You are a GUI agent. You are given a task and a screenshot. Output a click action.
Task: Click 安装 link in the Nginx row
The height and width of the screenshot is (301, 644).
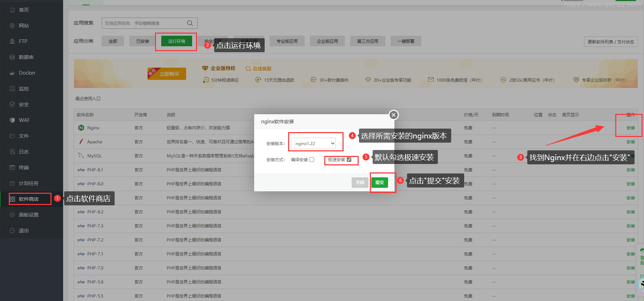(x=630, y=128)
